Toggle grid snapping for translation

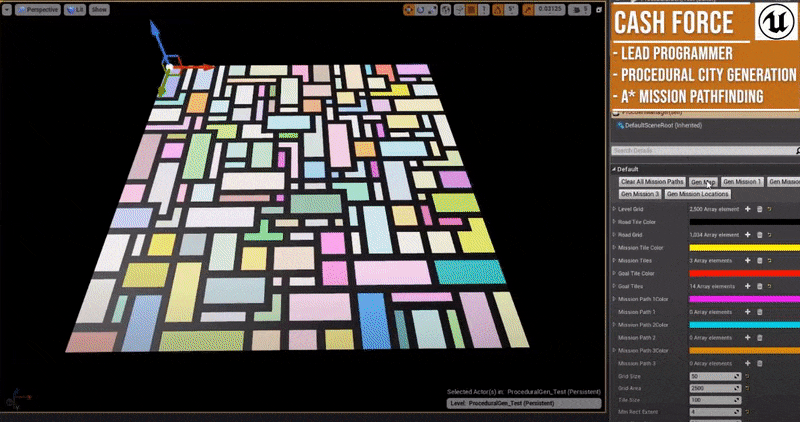click(x=471, y=10)
